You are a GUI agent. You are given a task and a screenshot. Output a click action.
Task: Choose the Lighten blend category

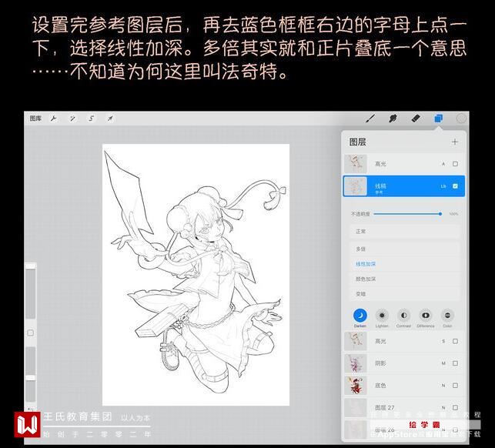coord(382,318)
